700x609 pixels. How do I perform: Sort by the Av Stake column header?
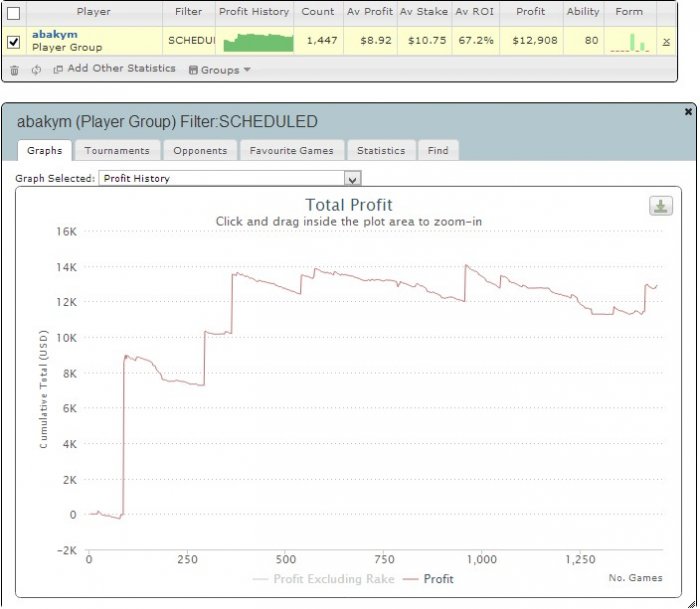424,12
